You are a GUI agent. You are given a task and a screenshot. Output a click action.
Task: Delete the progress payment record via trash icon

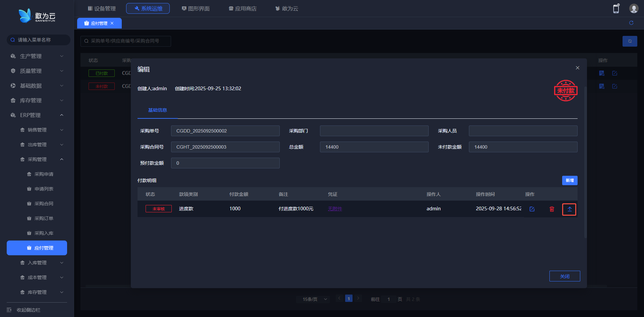552,209
